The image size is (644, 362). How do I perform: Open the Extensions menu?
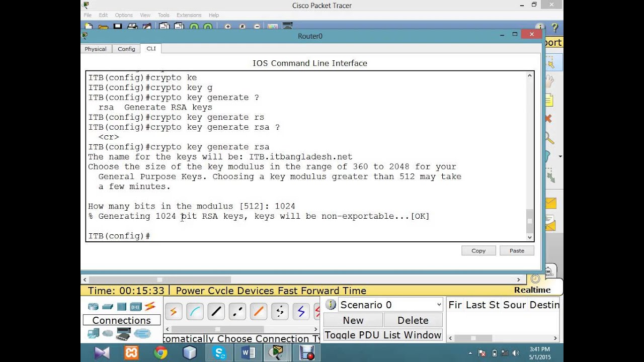click(x=189, y=15)
